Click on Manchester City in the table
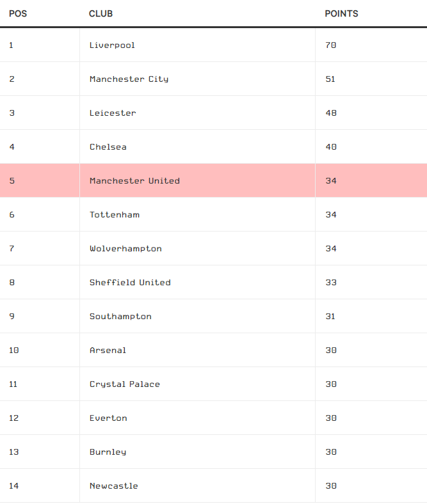 [x=129, y=79]
